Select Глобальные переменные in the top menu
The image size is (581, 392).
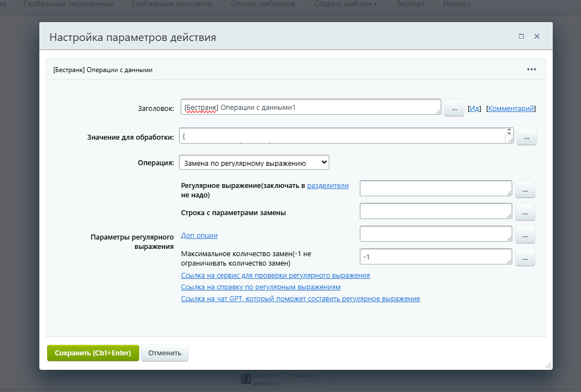pyautogui.click(x=68, y=3)
